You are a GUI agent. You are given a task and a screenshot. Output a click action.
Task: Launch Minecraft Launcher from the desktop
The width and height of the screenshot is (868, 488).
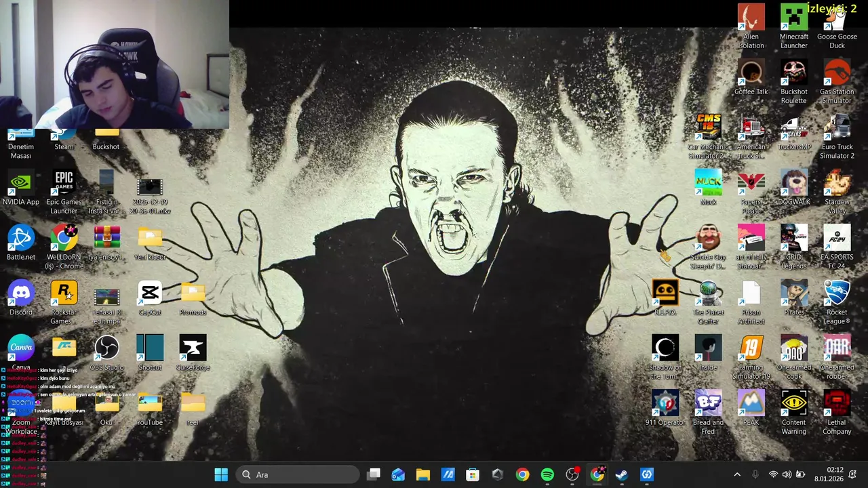coord(793,26)
